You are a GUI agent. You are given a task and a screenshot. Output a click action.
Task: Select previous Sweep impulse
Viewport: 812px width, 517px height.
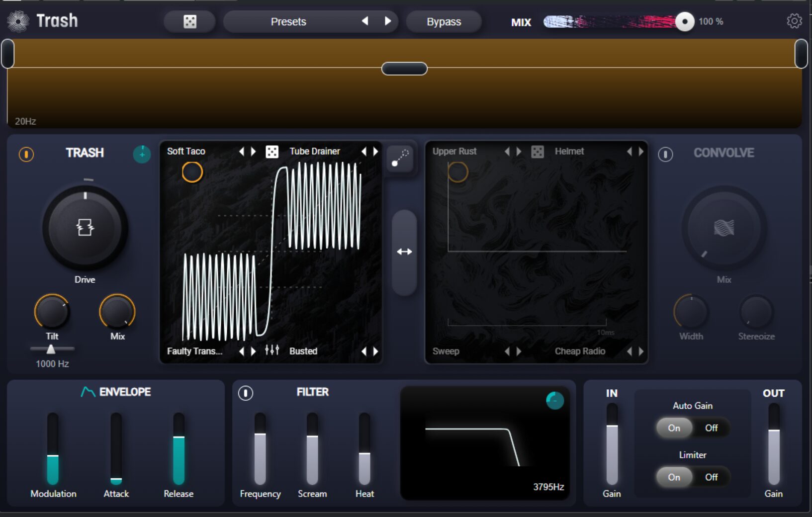pos(507,351)
